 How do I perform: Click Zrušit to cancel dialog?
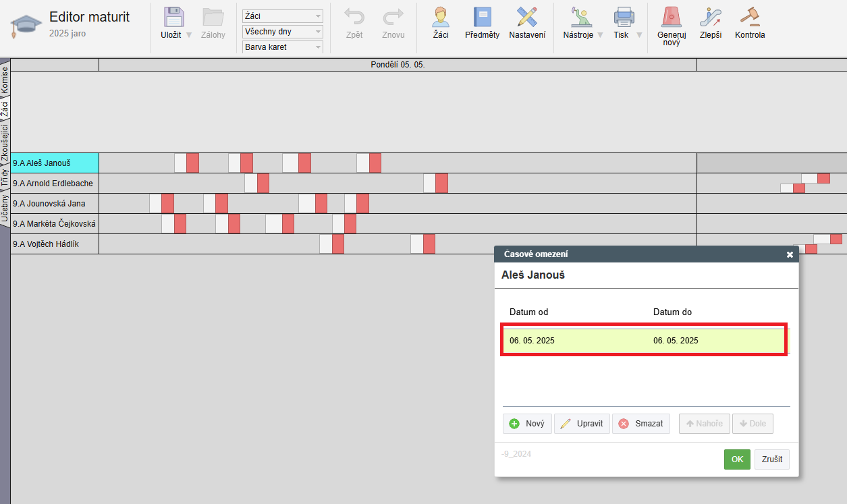[x=772, y=459]
